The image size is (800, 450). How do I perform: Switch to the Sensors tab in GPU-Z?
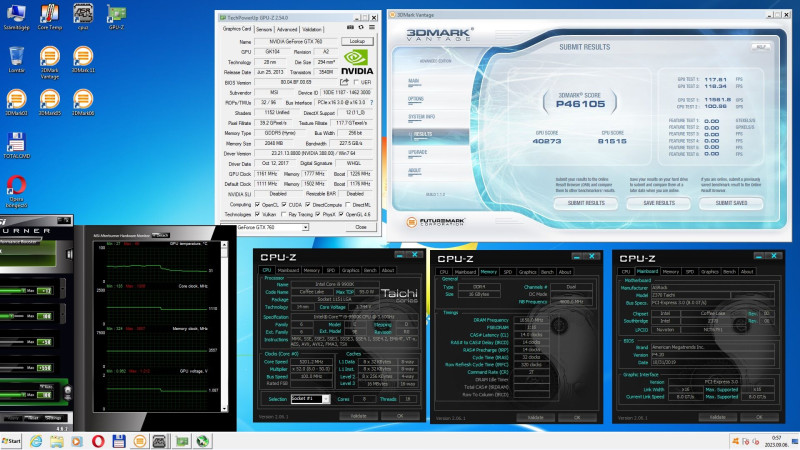coord(264,30)
